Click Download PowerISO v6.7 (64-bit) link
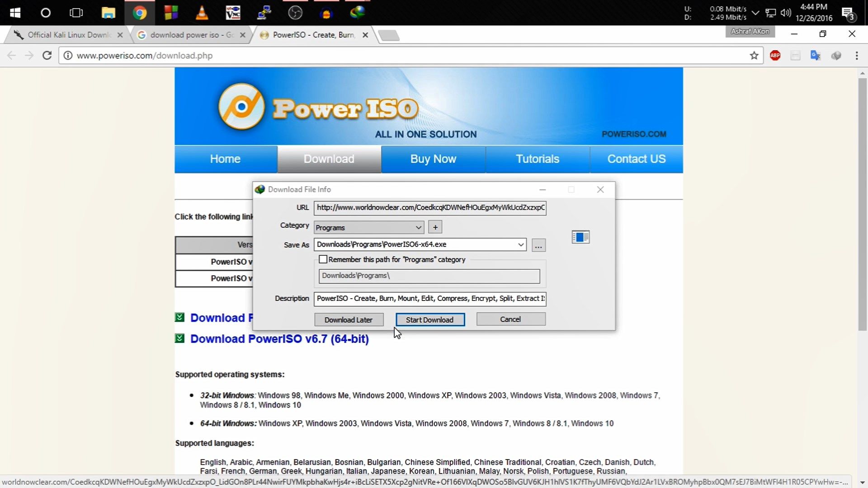Viewport: 868px width, 488px height. pos(279,339)
